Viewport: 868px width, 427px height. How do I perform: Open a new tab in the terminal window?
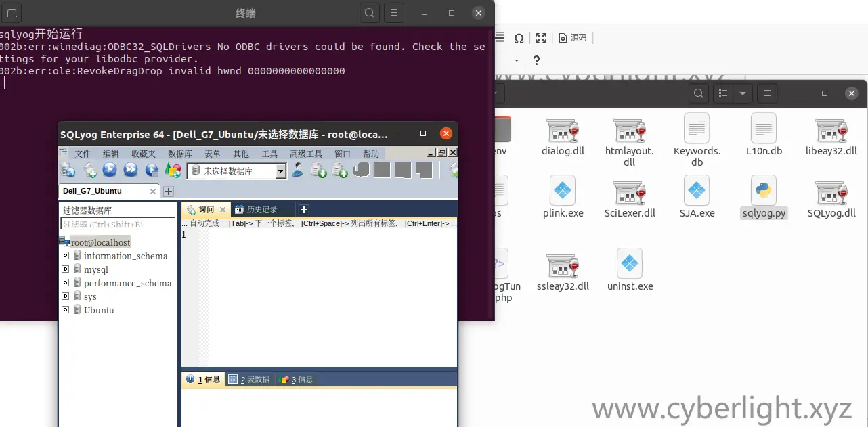point(12,13)
